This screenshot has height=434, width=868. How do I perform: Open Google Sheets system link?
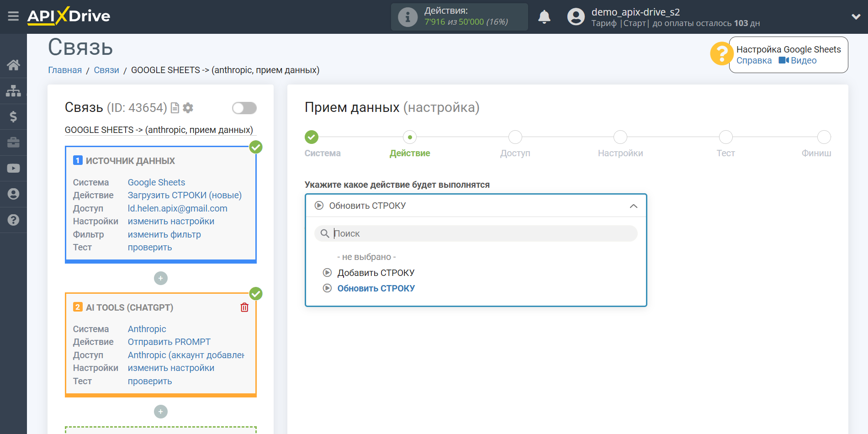156,182
